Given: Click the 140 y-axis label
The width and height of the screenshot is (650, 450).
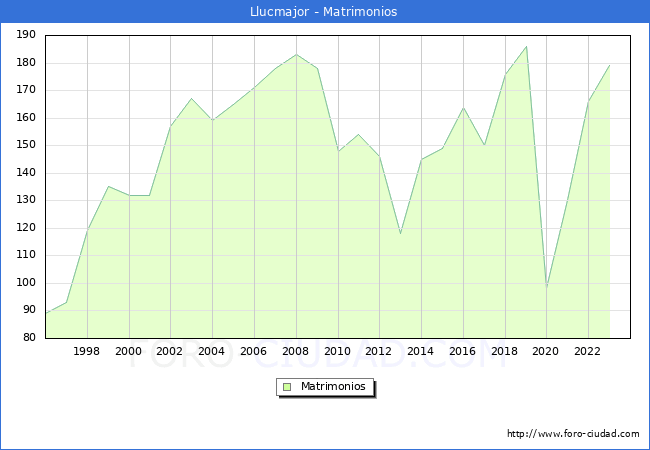Looking at the screenshot, I should [x=26, y=172].
